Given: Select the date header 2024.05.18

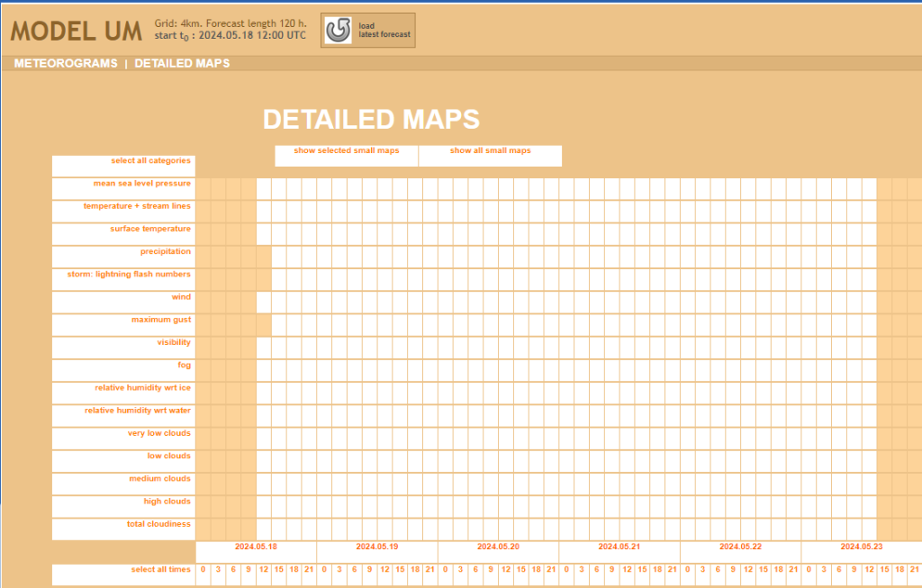Looking at the screenshot, I should (x=256, y=547).
